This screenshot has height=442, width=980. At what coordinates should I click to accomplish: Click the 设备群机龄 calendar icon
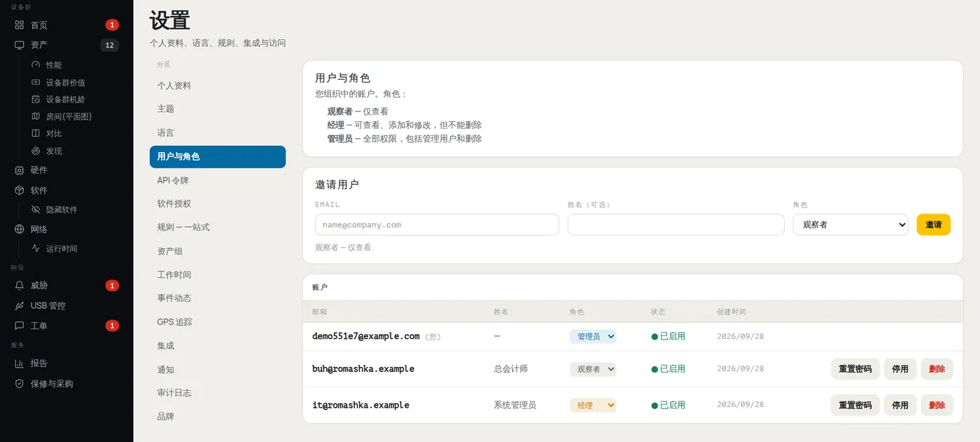tap(36, 99)
